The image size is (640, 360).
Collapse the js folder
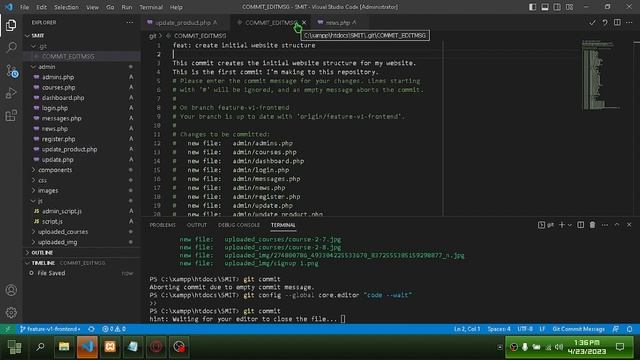(82, 201)
